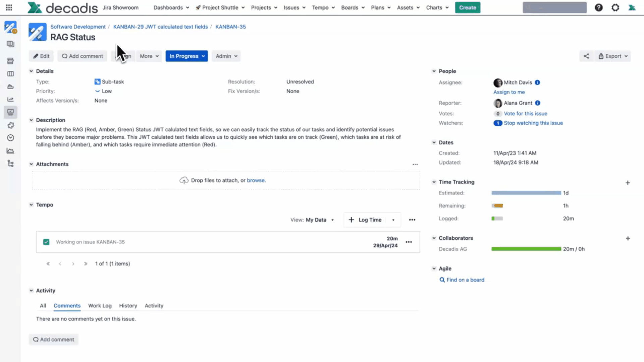The height and width of the screenshot is (362, 644).
Task: Open Attachments options ellipsis menu
Action: pos(415,164)
